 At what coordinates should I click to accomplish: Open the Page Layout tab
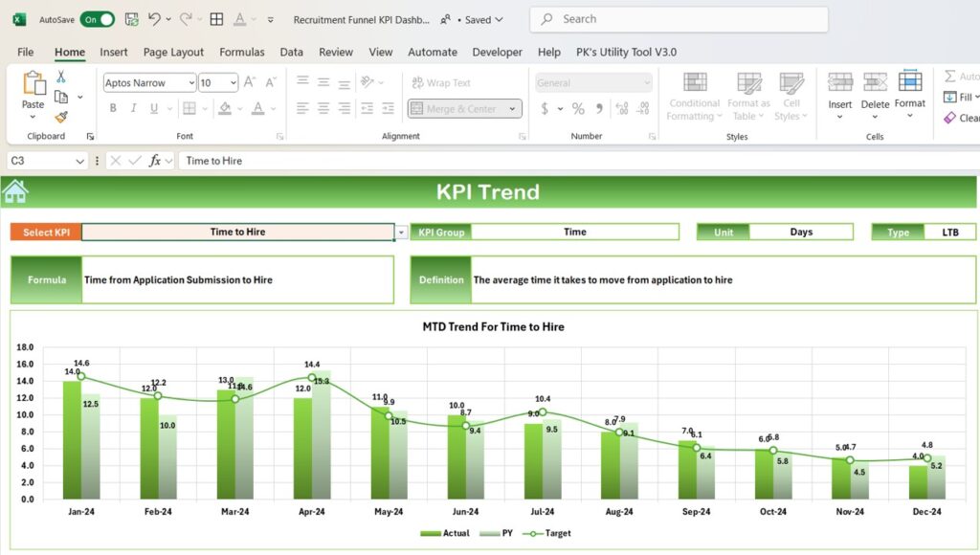[173, 52]
